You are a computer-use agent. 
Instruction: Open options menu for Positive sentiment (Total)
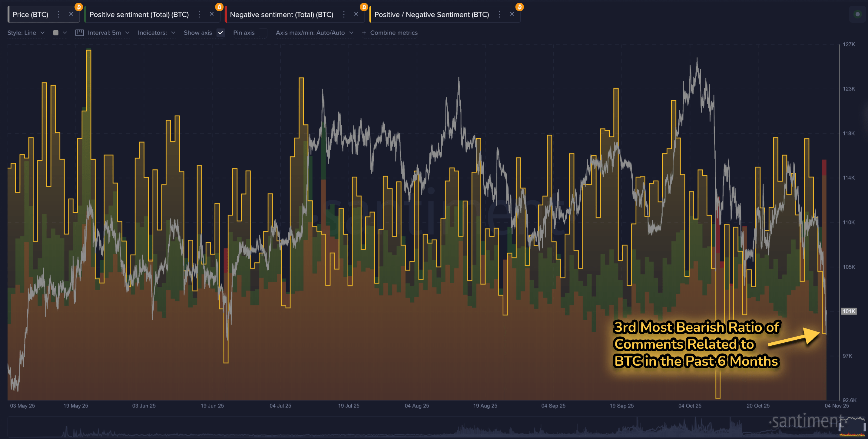tap(199, 15)
